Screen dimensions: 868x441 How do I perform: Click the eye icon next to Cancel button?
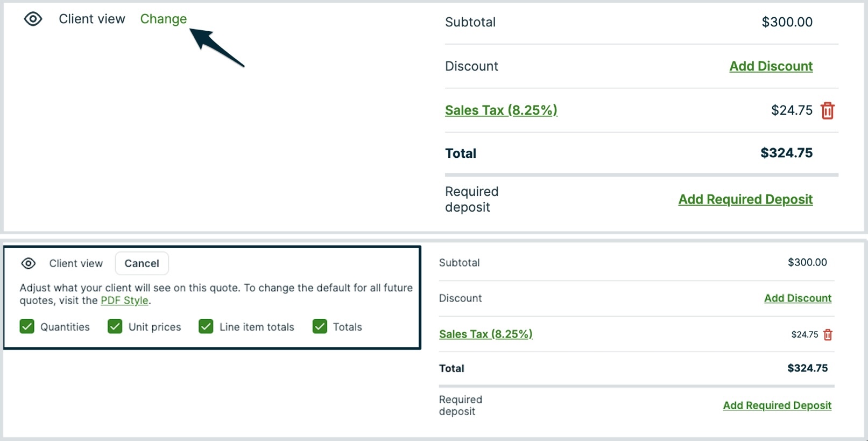[x=29, y=263]
